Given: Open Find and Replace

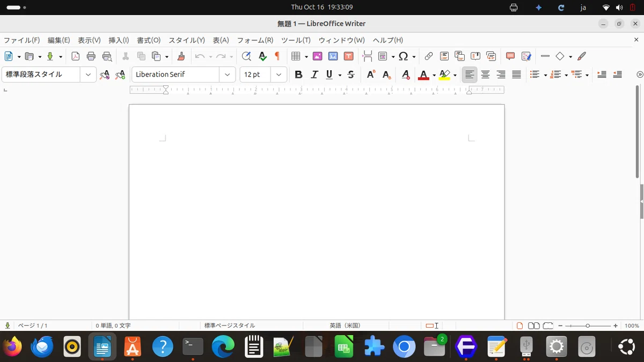Looking at the screenshot, I should click(x=246, y=56).
